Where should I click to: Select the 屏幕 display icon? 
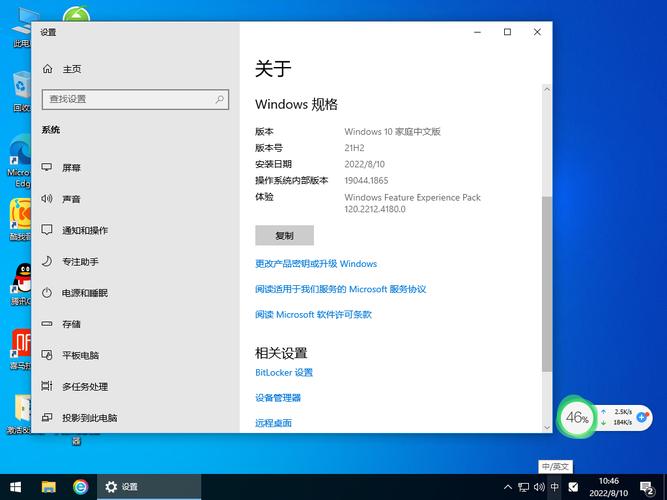[47, 167]
